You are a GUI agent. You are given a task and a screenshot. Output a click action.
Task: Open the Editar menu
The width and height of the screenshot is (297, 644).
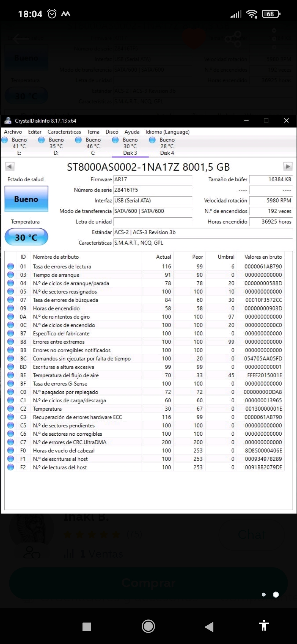[x=35, y=132]
